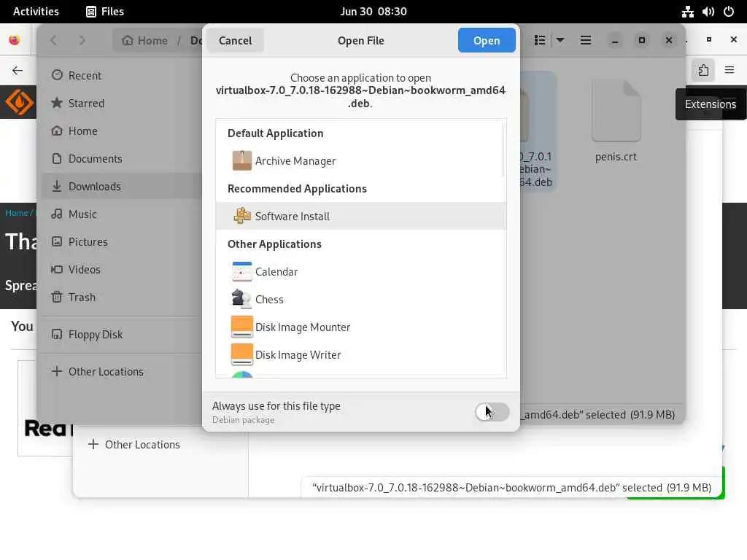Go forward in the Files window
This screenshot has width=747, height=560.
(82, 41)
